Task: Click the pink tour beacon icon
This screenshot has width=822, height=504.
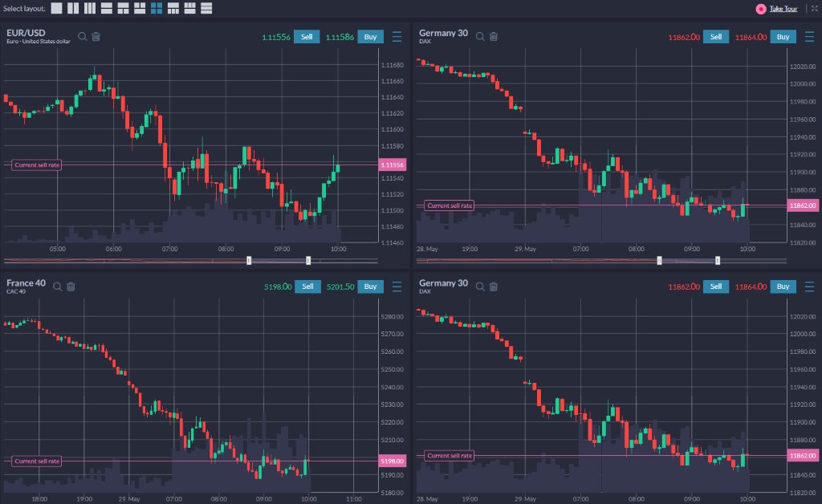Action: click(x=761, y=9)
